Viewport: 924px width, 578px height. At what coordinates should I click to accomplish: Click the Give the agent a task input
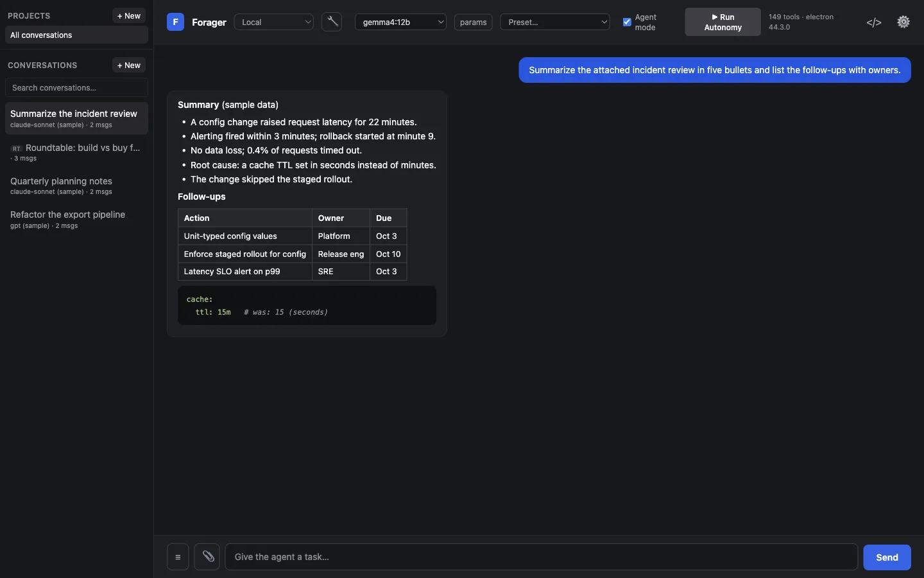point(541,557)
